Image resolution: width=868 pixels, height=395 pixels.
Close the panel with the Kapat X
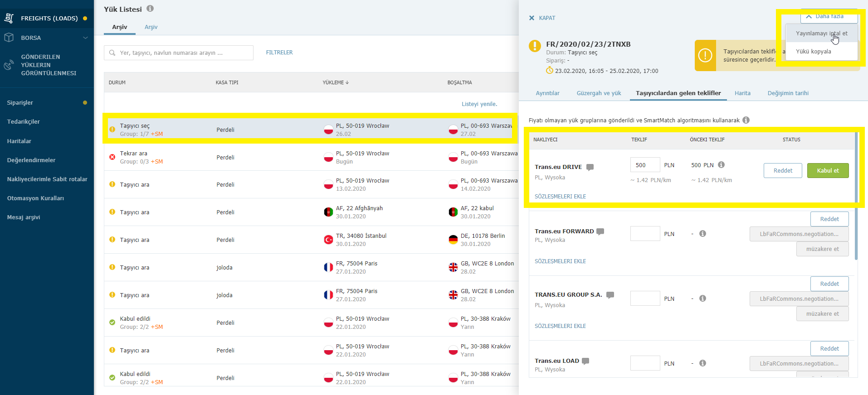click(x=532, y=18)
